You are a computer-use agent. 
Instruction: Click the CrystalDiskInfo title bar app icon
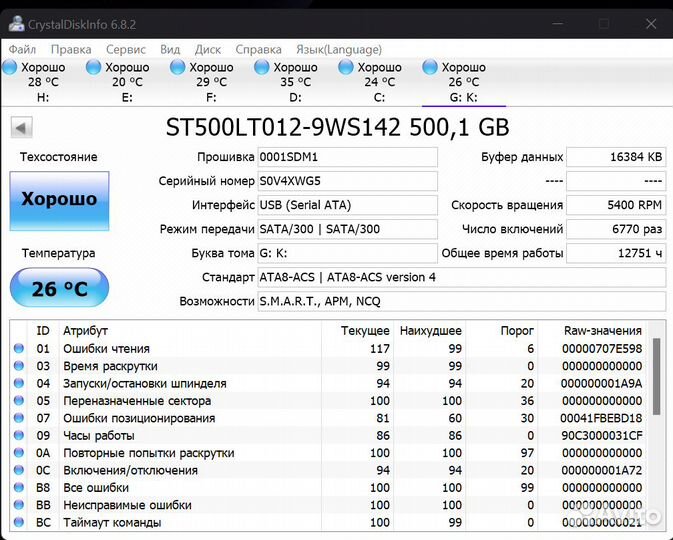pyautogui.click(x=16, y=24)
